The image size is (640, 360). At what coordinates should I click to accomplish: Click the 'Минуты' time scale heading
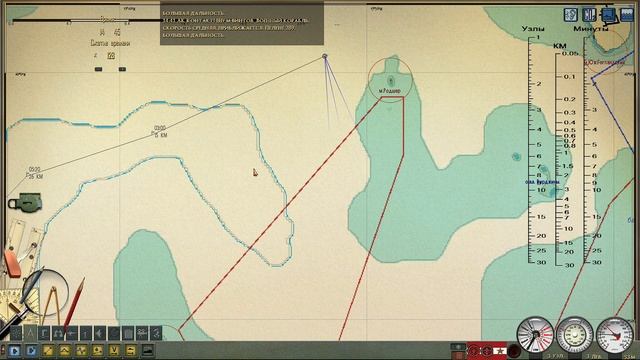tap(591, 29)
